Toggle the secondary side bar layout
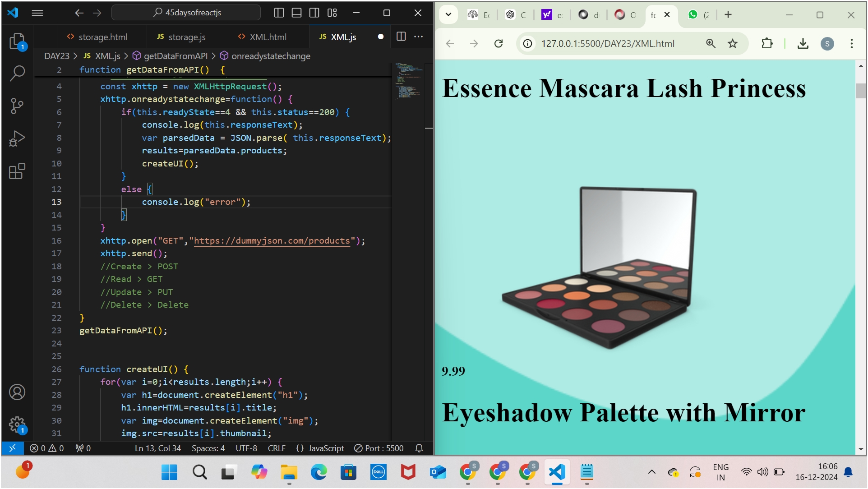The image size is (868, 489). pos(314,13)
